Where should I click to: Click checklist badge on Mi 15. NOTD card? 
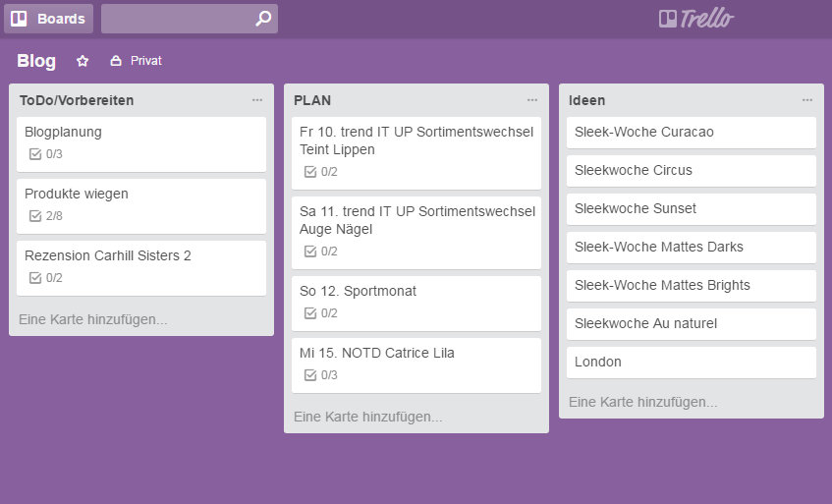coord(321,375)
